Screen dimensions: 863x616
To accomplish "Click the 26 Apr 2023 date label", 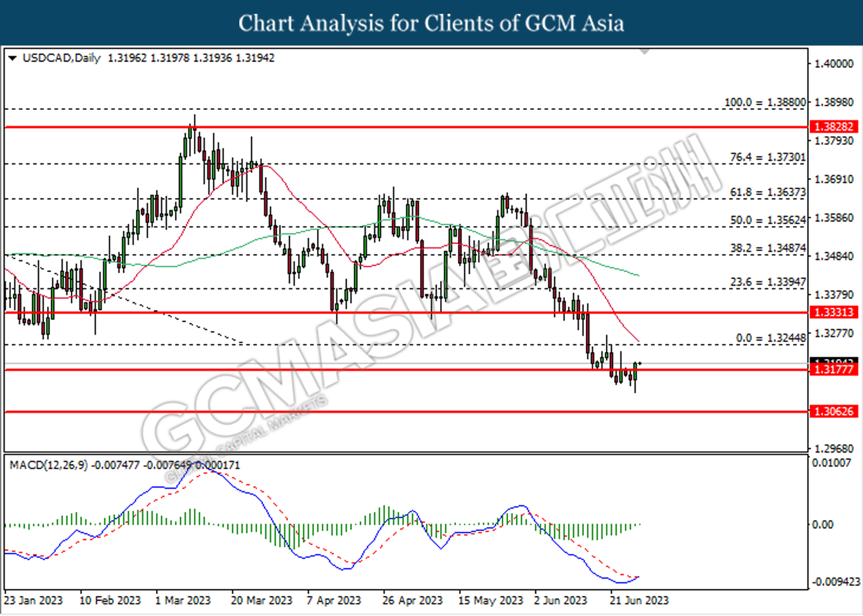I will (413, 600).
